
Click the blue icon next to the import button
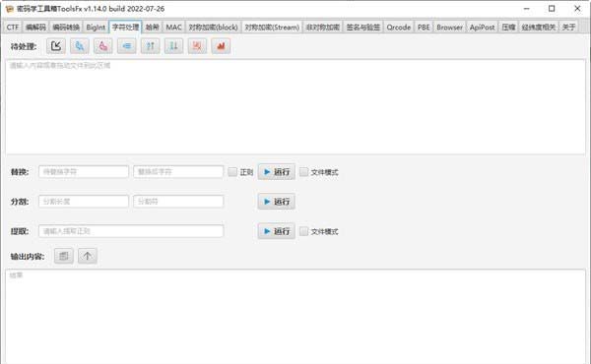(80, 46)
